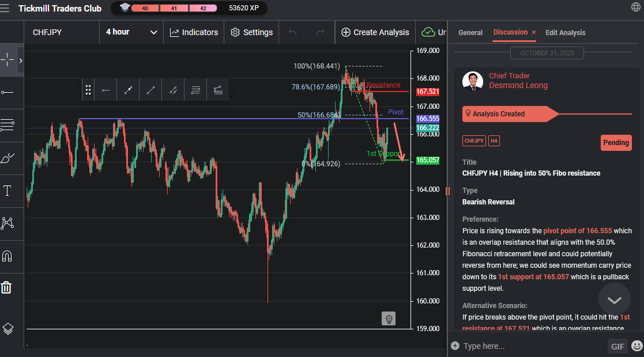Click the Pending status button

pos(616,143)
